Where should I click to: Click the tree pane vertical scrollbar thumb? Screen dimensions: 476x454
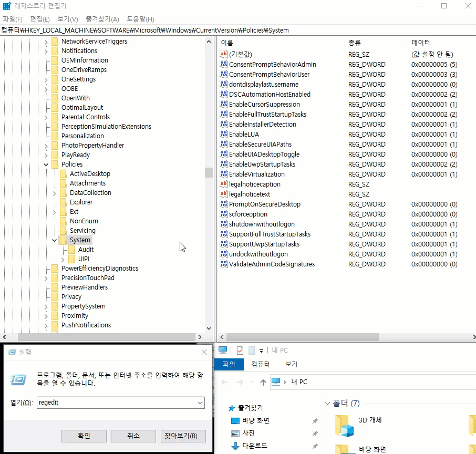coord(209,172)
